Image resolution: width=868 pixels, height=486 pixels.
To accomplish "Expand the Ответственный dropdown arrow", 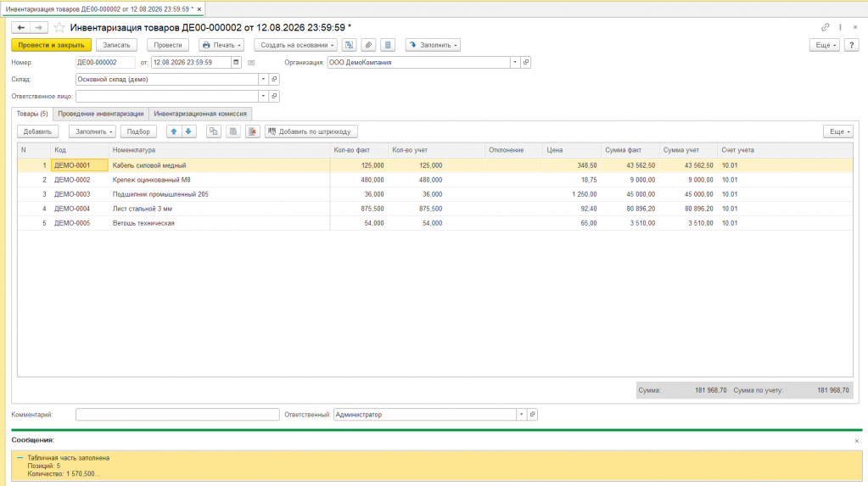I will (521, 414).
